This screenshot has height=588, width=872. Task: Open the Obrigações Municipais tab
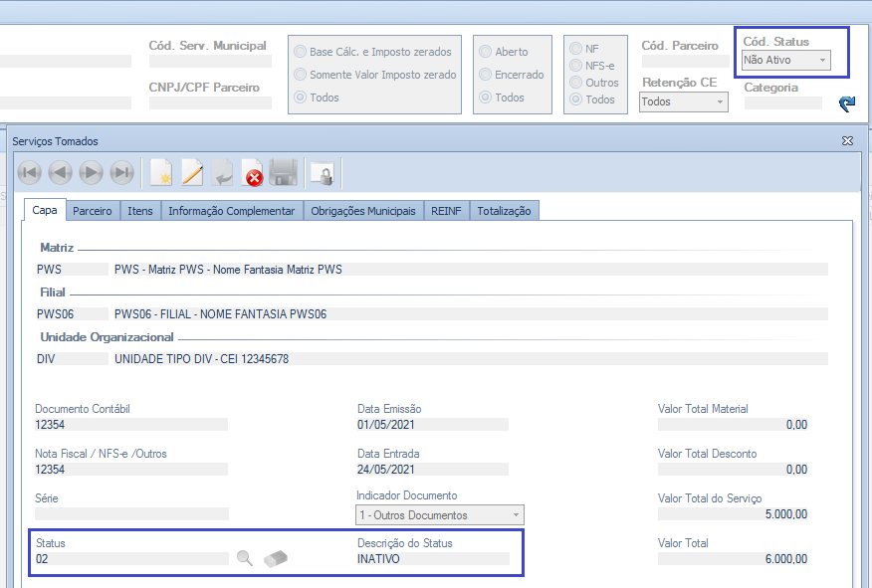(x=363, y=211)
